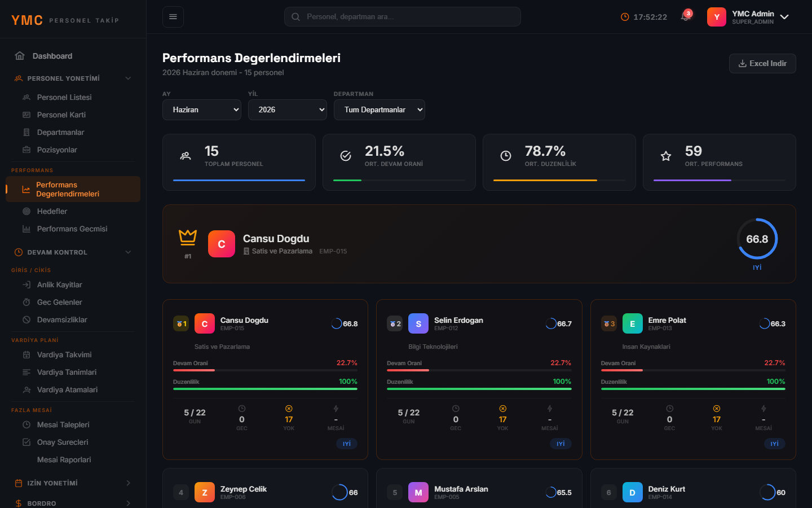Focus the Personel, departman ara search field
This screenshot has width=812, height=508.
(x=403, y=17)
